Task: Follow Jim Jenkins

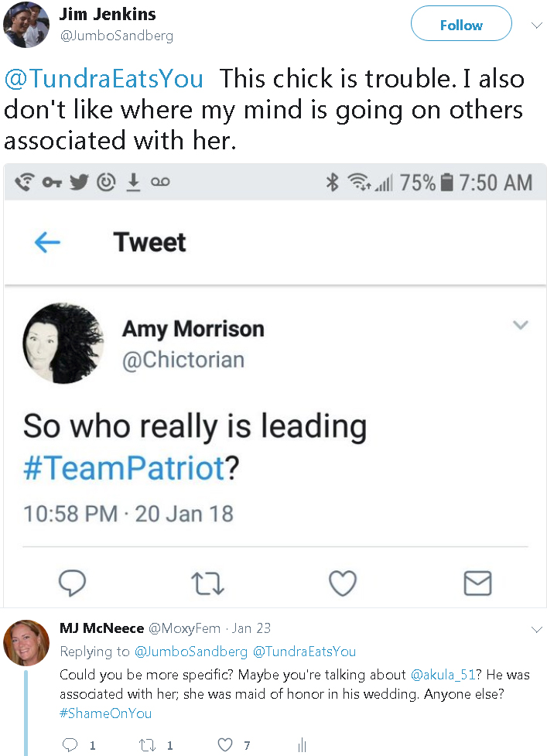Action: pos(461,25)
